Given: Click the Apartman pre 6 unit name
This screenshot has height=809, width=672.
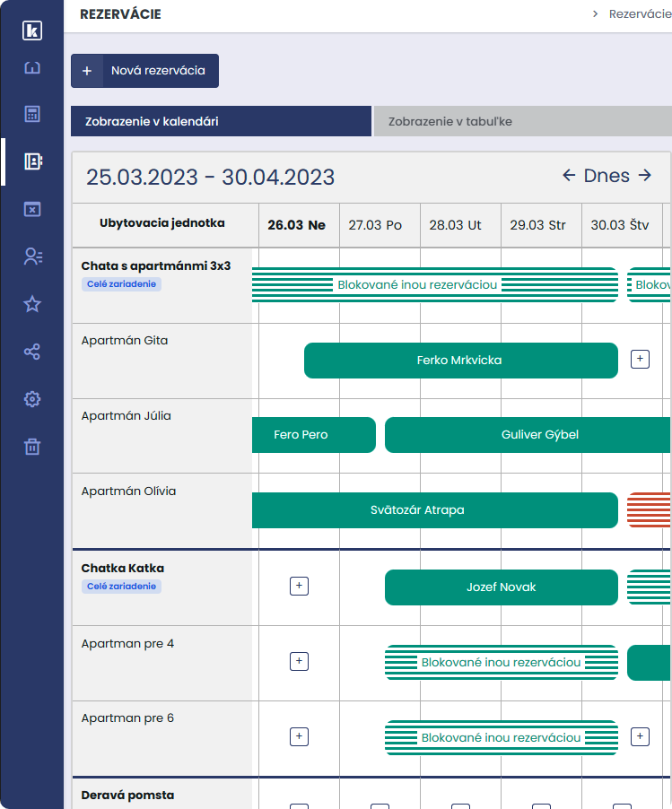Looking at the screenshot, I should click(127, 718).
